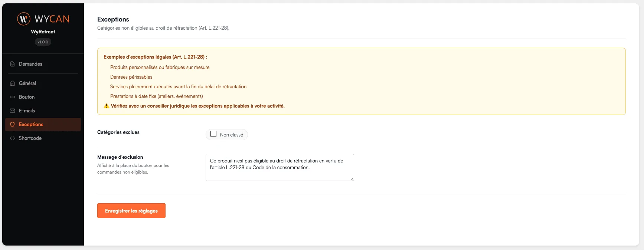Click the Message d'exclusion label
Screen dimensions: 644x250
coord(120,157)
